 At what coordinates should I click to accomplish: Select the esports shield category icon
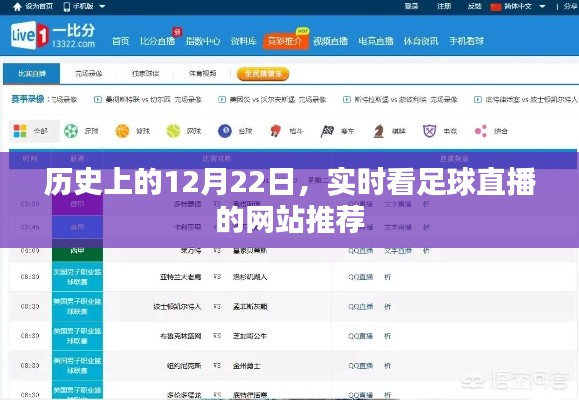click(x=429, y=131)
